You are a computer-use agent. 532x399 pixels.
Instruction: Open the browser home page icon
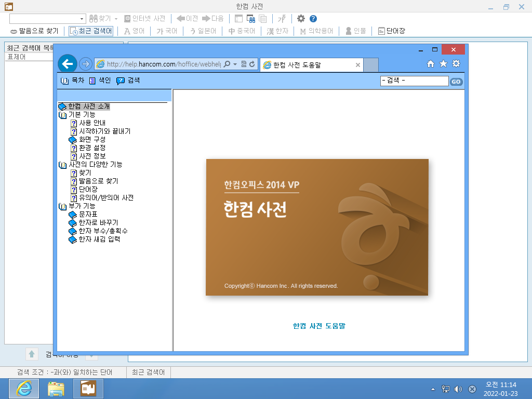(x=431, y=64)
